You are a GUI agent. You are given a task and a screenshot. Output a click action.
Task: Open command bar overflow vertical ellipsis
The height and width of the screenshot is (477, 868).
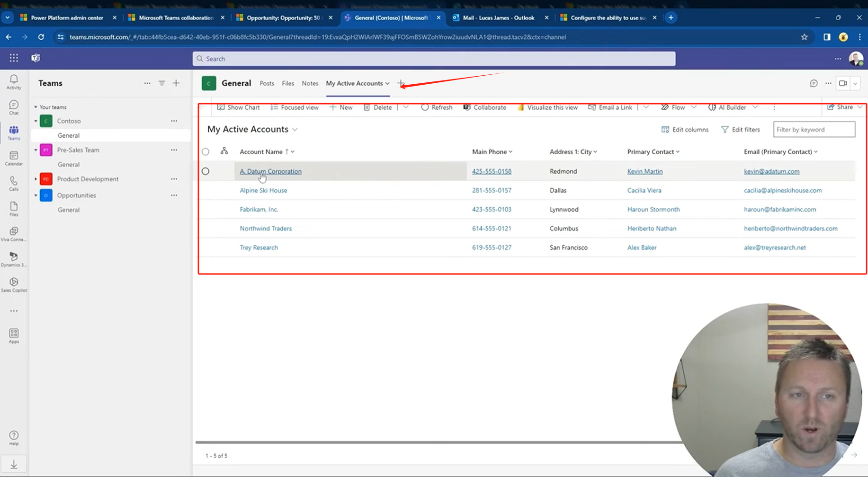[774, 107]
